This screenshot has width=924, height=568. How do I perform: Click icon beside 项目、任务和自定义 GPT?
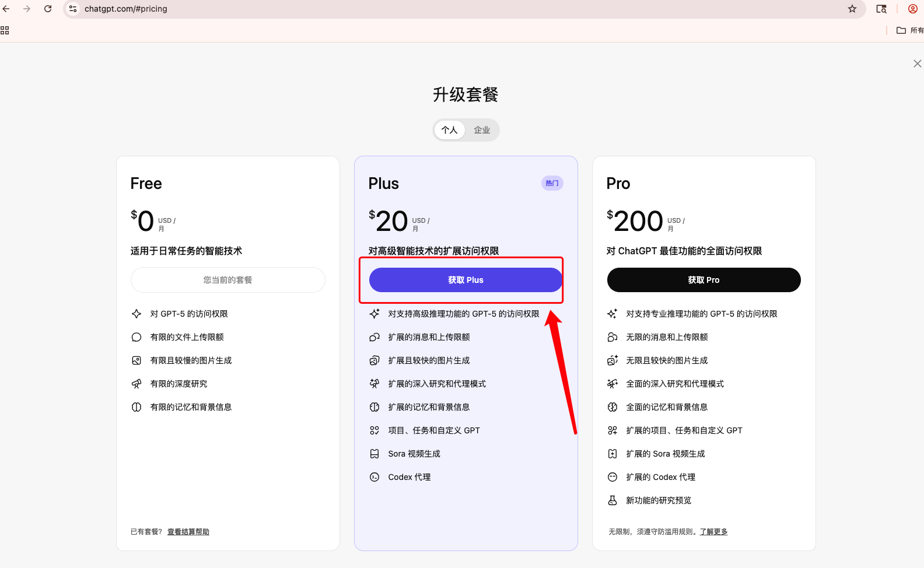click(x=374, y=430)
